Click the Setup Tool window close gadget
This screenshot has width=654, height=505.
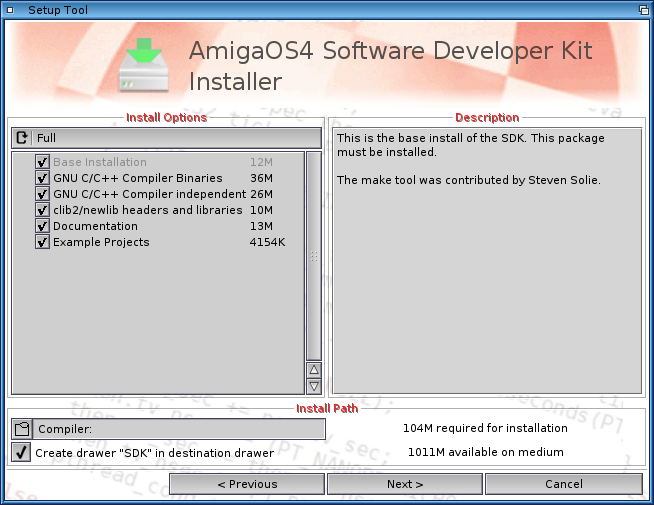(10, 10)
